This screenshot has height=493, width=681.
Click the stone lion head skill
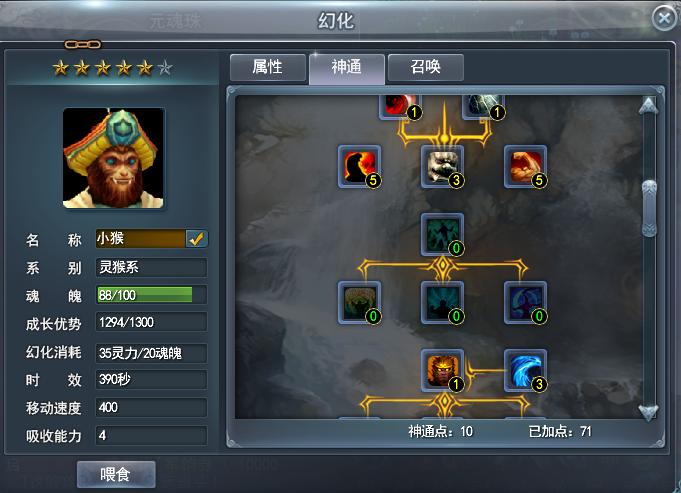point(443,167)
